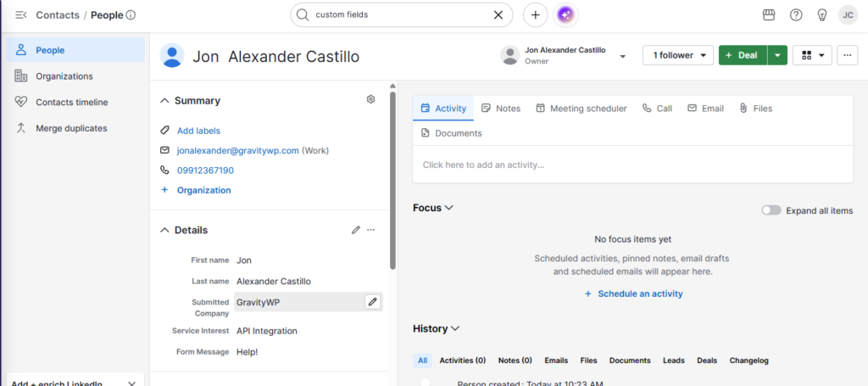Filter history by Changelog
Image resolution: width=868 pixels, height=386 pixels.
[x=749, y=361]
